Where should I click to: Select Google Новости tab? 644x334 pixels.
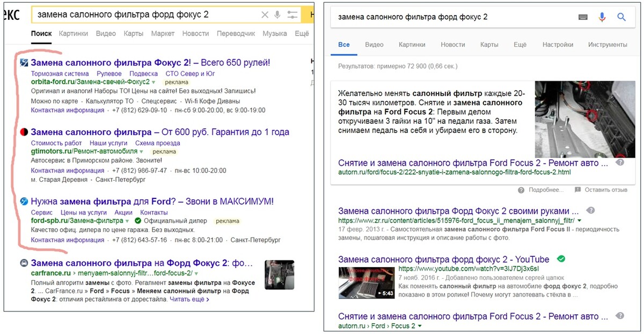(453, 44)
